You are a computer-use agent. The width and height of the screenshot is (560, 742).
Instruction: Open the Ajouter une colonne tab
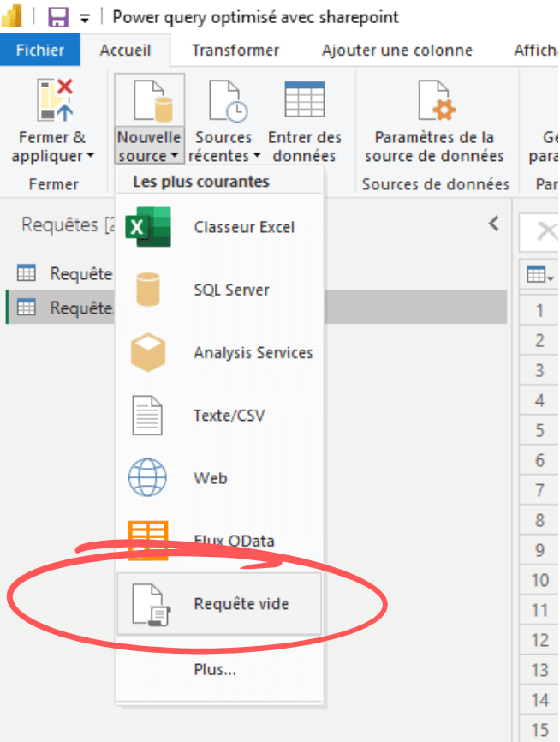click(396, 51)
